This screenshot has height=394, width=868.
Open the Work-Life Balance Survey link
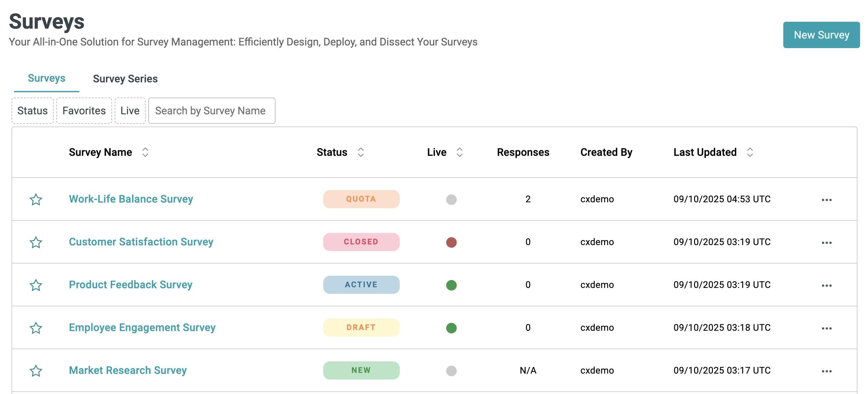tap(131, 199)
